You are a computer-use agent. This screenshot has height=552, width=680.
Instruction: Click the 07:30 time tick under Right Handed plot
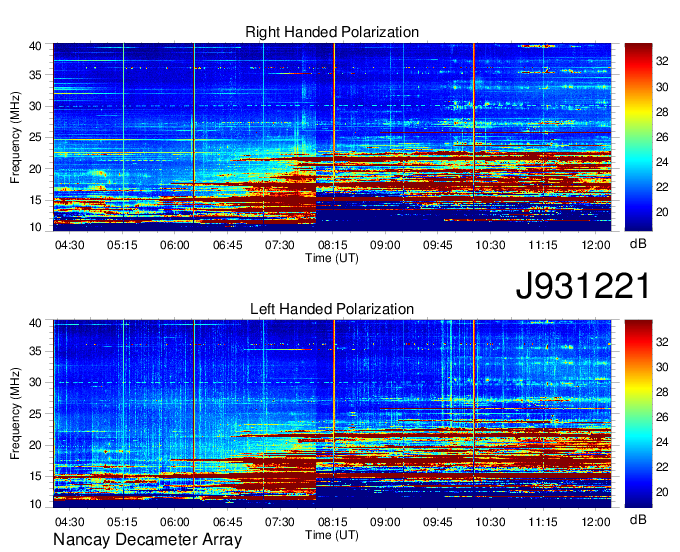(280, 245)
